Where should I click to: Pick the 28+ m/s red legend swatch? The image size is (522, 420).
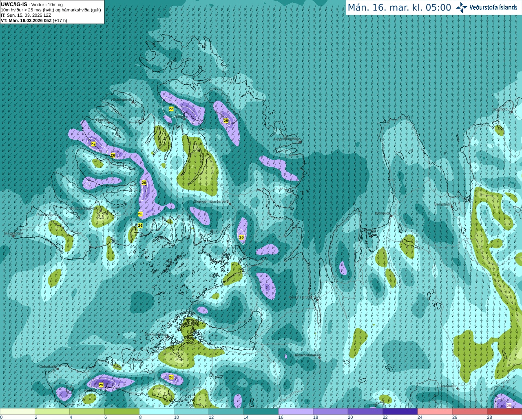pyautogui.click(x=504, y=411)
